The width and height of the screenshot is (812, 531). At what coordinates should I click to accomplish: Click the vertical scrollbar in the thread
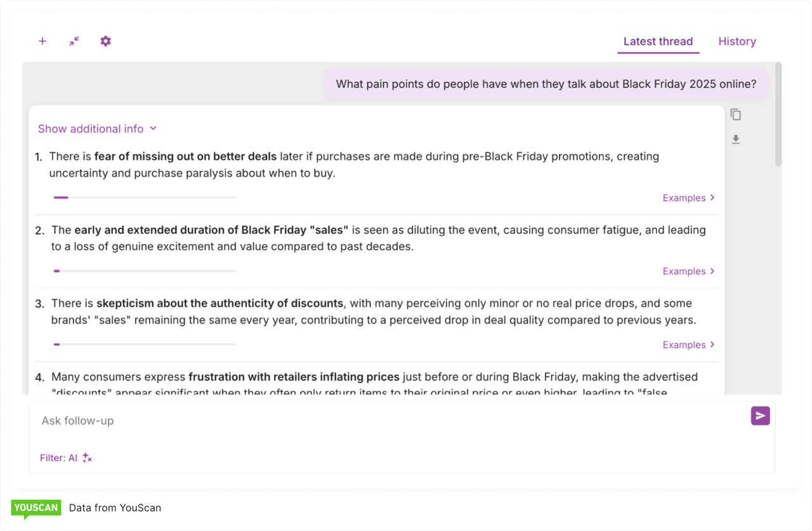click(778, 114)
